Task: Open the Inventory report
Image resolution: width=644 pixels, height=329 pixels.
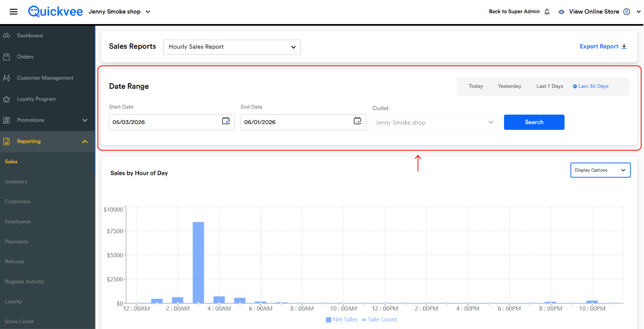Action: [16, 181]
